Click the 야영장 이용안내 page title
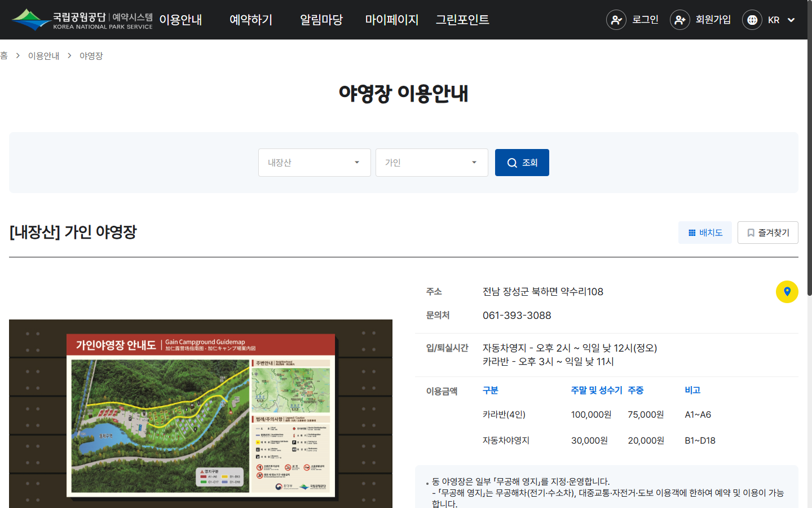This screenshot has height=508, width=812. click(404, 93)
